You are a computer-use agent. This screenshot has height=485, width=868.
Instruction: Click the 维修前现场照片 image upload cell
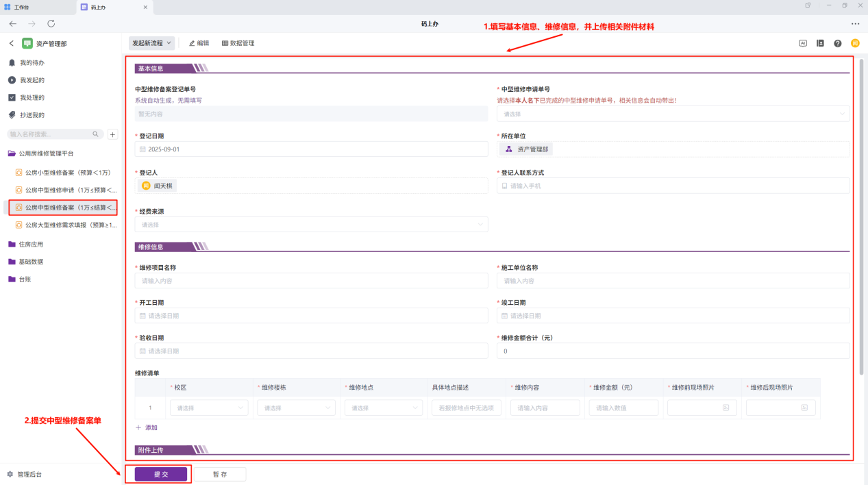tap(702, 408)
